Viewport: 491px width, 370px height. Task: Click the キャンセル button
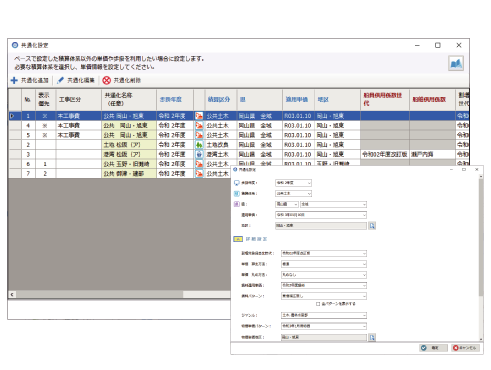coord(466,348)
